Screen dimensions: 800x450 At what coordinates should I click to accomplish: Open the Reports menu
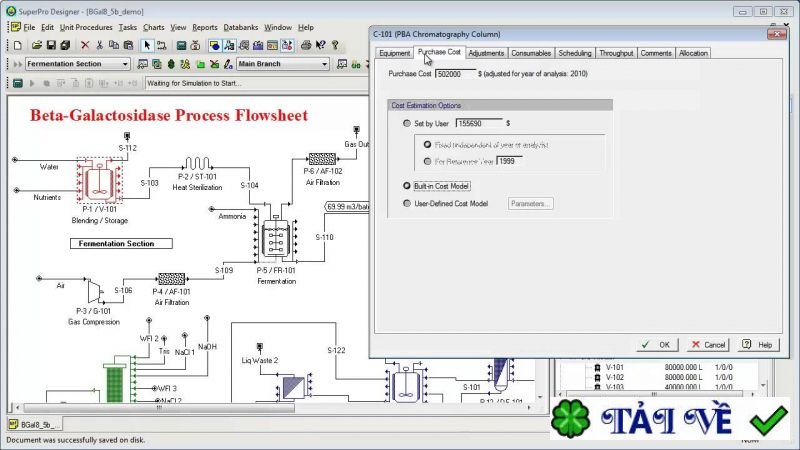pos(205,27)
